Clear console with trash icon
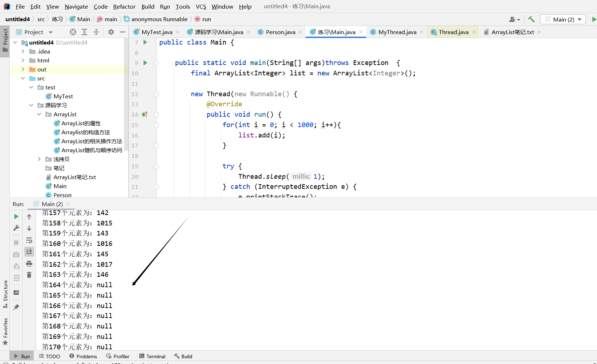 [x=29, y=275]
